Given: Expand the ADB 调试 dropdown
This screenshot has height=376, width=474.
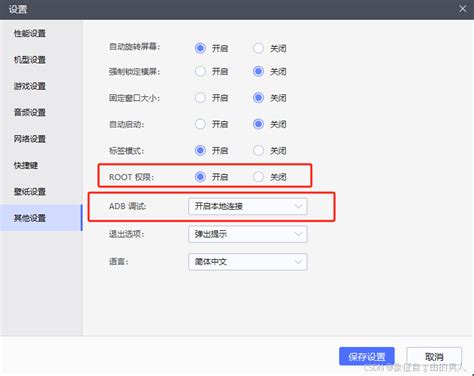Looking at the screenshot, I should pyautogui.click(x=248, y=206).
